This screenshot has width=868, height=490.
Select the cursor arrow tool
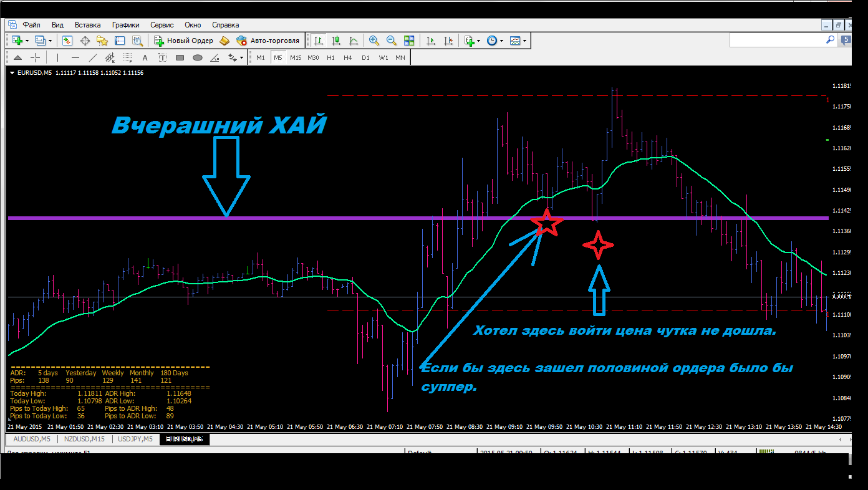17,58
